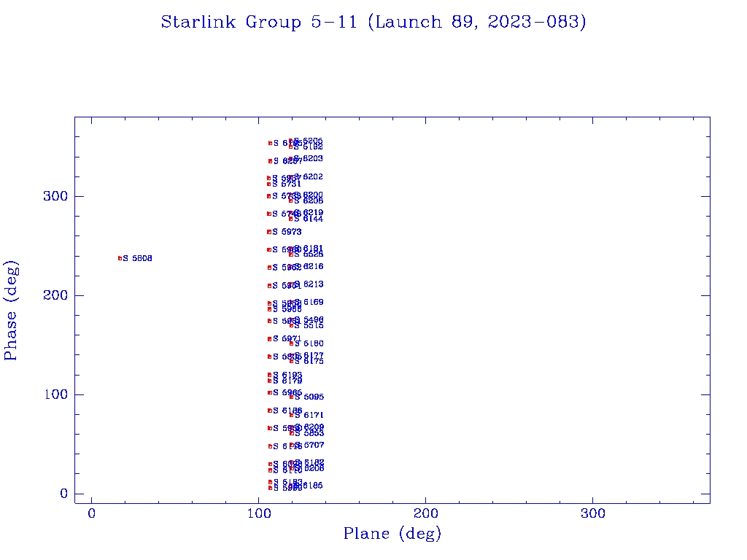747x560 pixels.
Task: Click the y-axis tick label "200"
Action: point(55,295)
